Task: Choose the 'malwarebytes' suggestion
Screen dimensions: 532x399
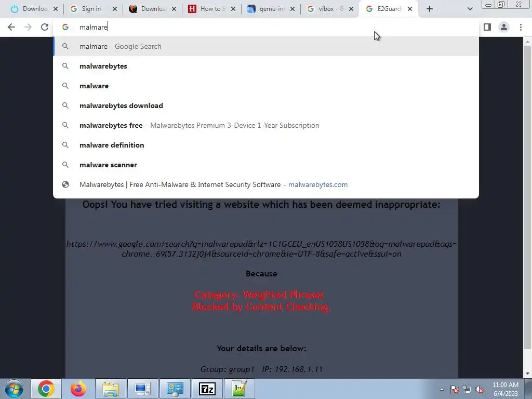Action: [266, 66]
